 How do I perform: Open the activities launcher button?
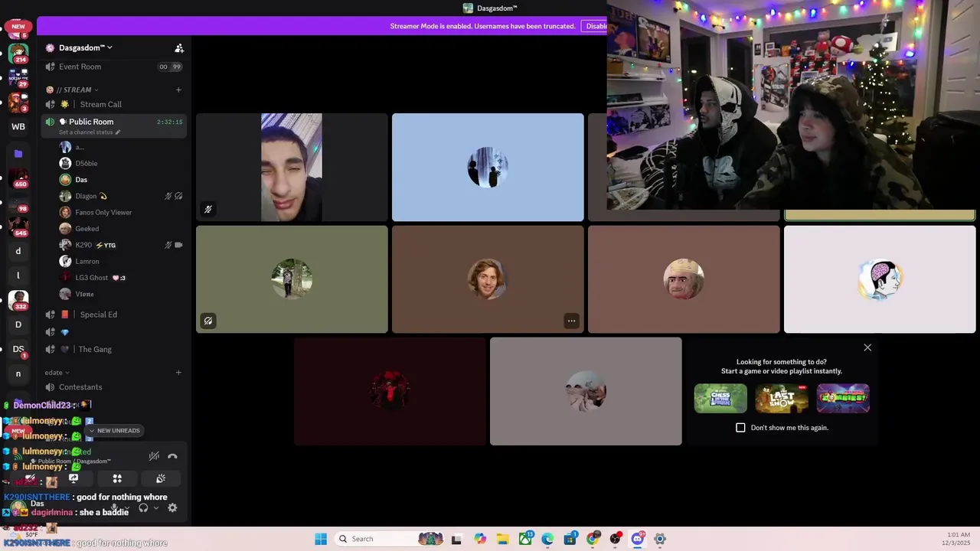pyautogui.click(x=117, y=478)
